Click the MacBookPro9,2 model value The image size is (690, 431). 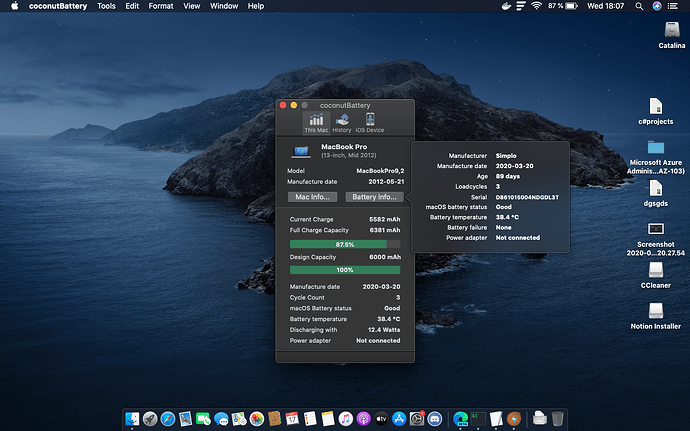pos(380,171)
